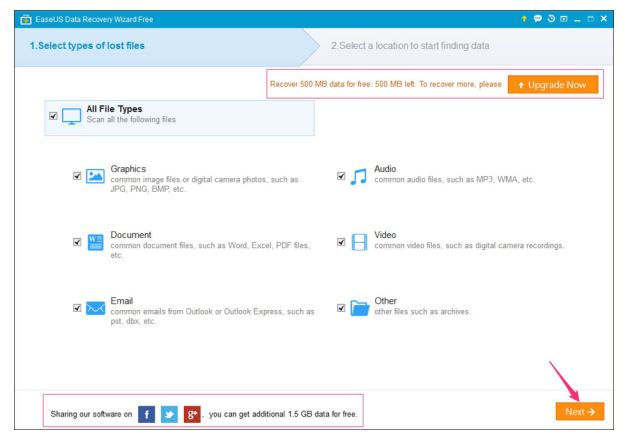Close the EaseUS Data Recovery Wizard window
The height and width of the screenshot is (438, 631).
click(x=604, y=19)
